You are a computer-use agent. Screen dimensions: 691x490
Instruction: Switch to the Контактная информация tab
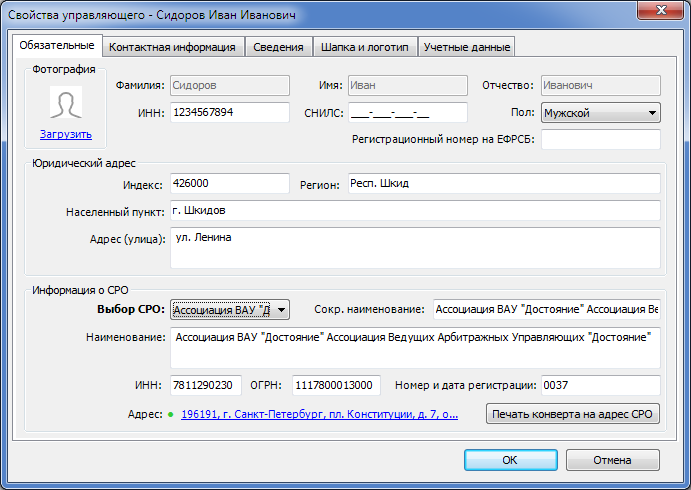tap(172, 47)
